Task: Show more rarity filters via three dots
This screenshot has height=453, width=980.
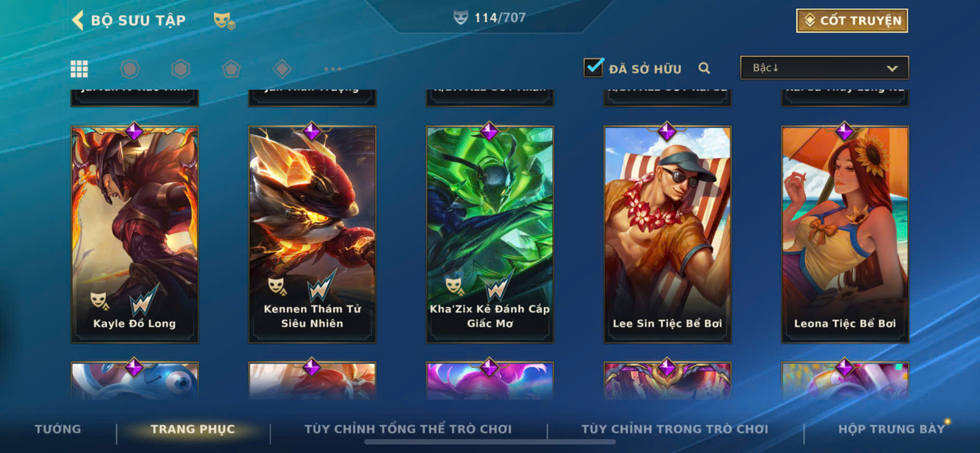Action: click(x=333, y=69)
